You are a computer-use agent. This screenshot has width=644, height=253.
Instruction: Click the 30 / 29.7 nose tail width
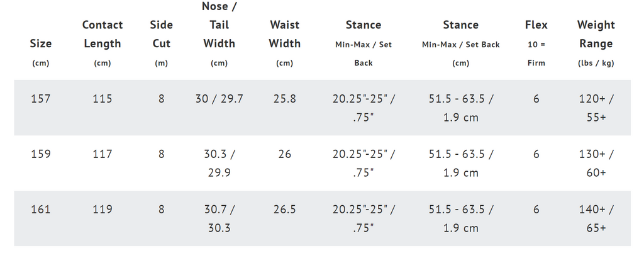tap(219, 99)
